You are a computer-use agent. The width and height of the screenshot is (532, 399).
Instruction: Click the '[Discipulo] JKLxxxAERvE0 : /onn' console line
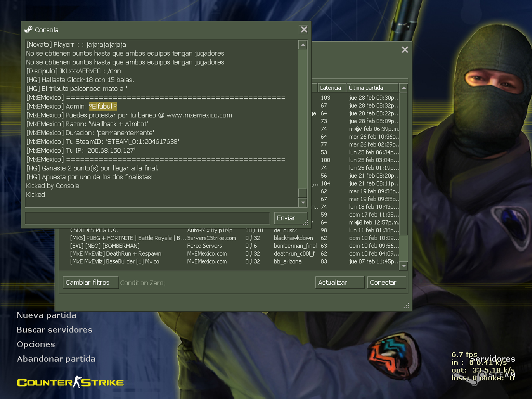(x=73, y=71)
